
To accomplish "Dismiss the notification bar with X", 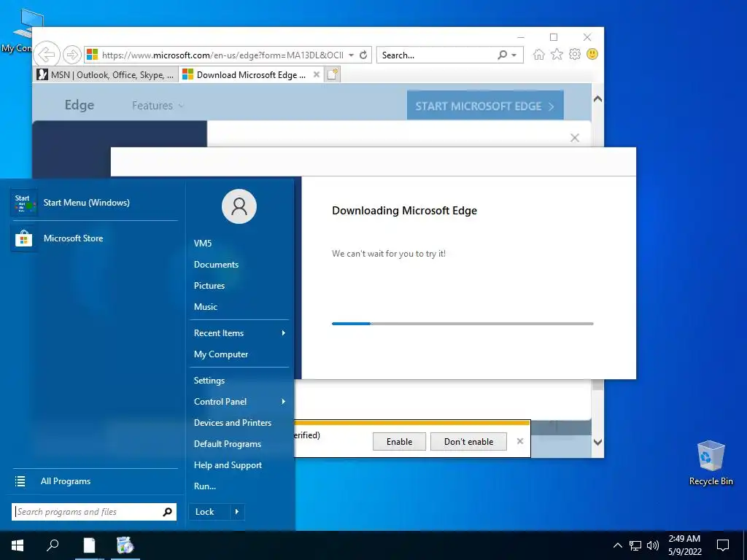I will point(520,441).
